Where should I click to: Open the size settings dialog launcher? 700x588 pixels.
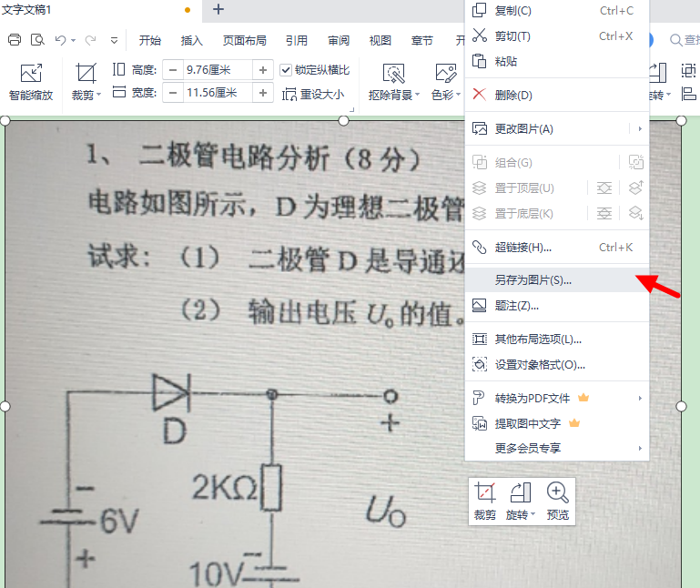tap(351, 109)
